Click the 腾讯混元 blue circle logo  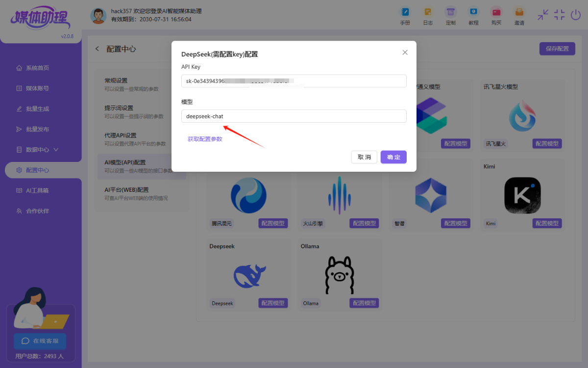[248, 195]
